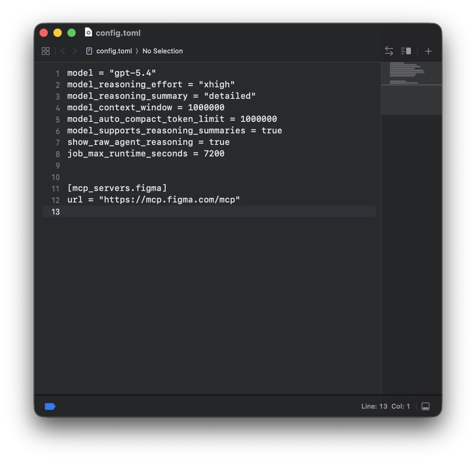This screenshot has width=476, height=462.
Task: Click the blue tag indicator in the bottom bar
Action: pyautogui.click(x=50, y=406)
